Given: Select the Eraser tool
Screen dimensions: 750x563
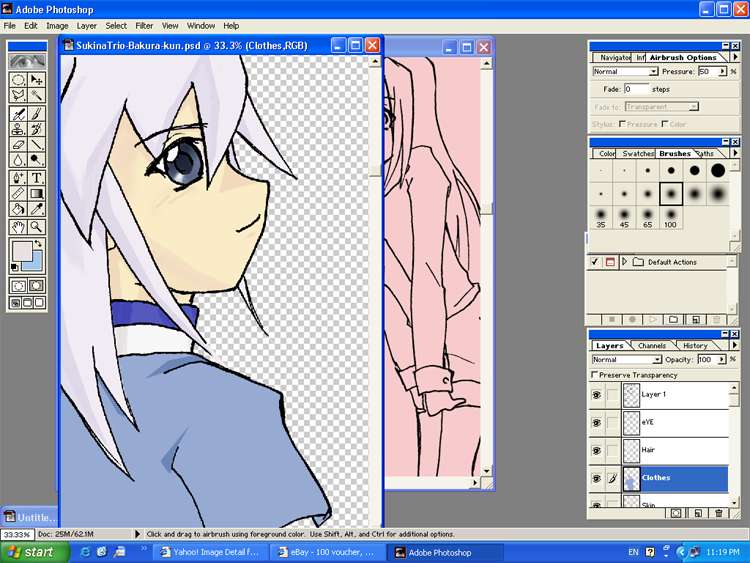Looking at the screenshot, I should 18,144.
